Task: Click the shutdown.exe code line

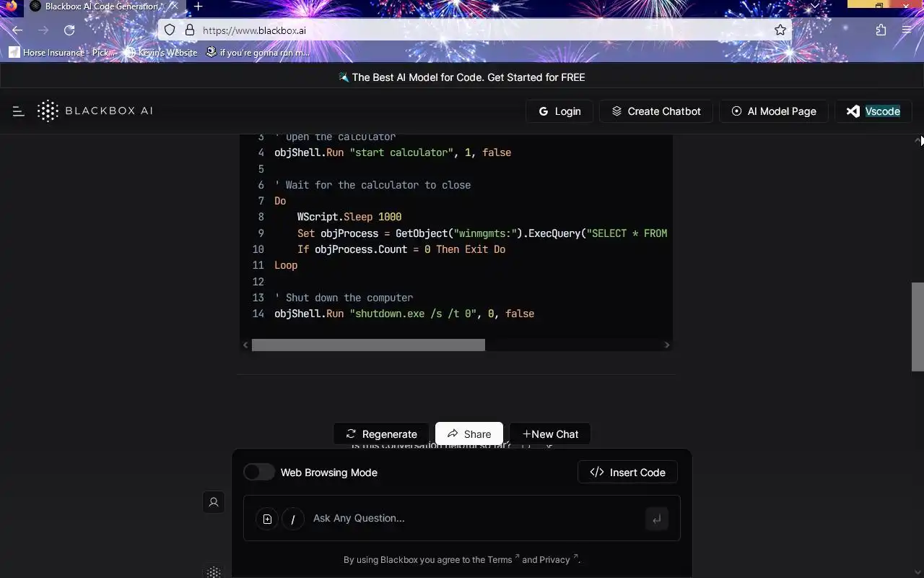Action: (404, 314)
